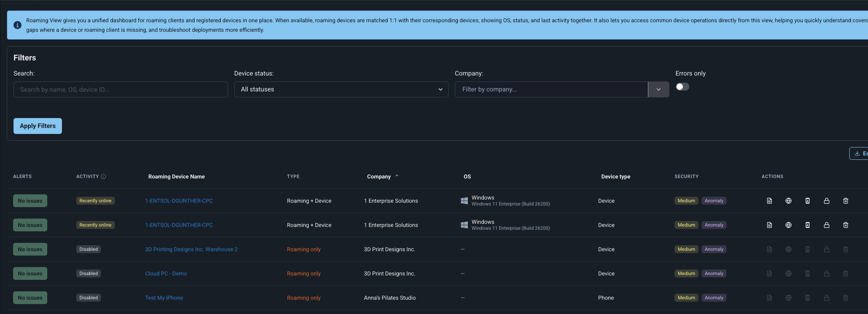Sort by Roaming Device Name header

pyautogui.click(x=176, y=176)
